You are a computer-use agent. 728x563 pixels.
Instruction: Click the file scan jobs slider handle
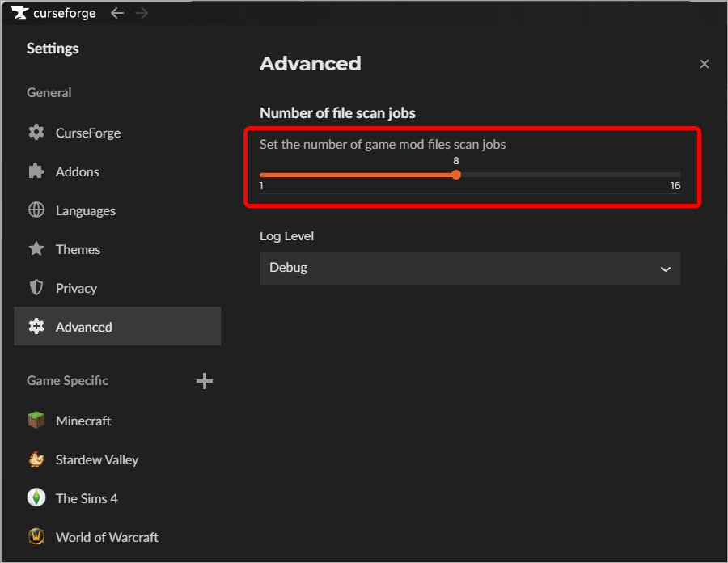coord(456,175)
